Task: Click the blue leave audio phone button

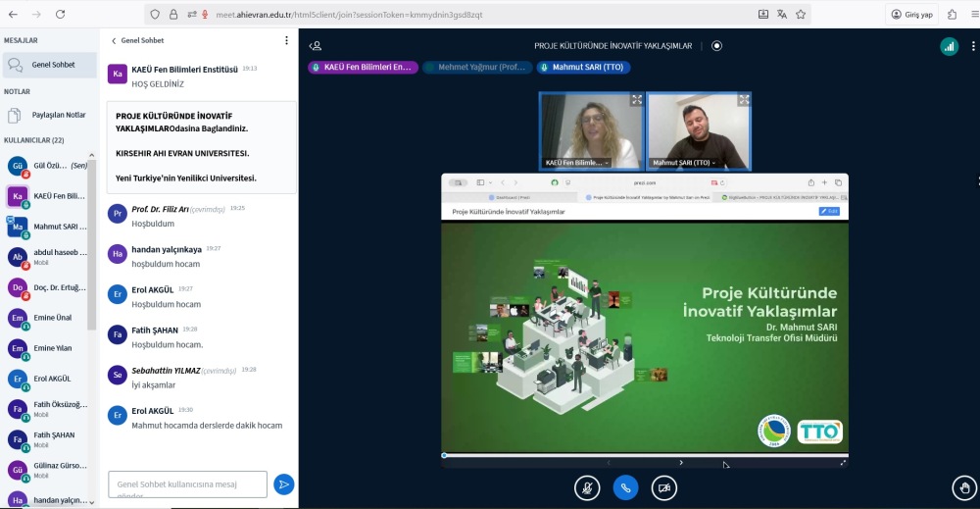Action: point(626,487)
